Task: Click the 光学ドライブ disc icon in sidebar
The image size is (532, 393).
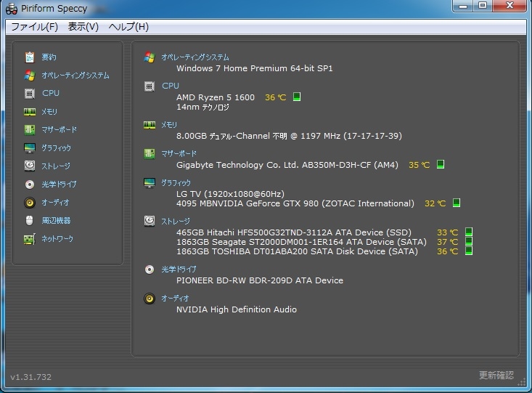Action: coord(30,184)
